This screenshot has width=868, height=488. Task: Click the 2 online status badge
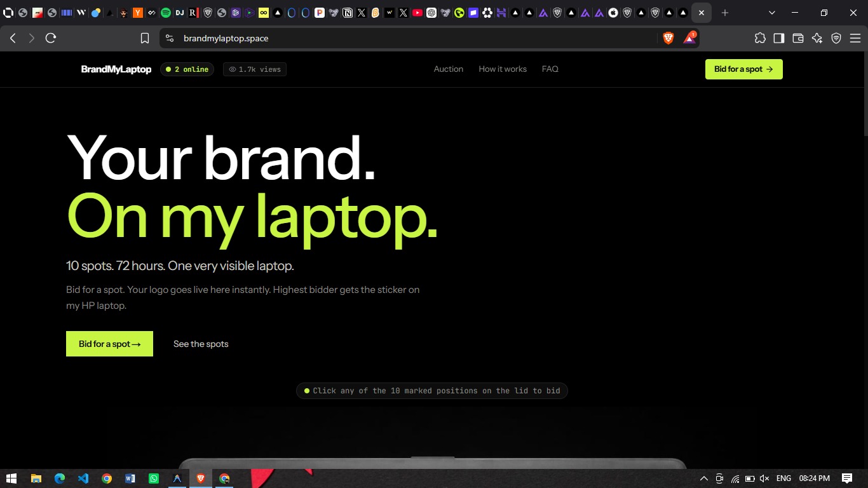(187, 69)
